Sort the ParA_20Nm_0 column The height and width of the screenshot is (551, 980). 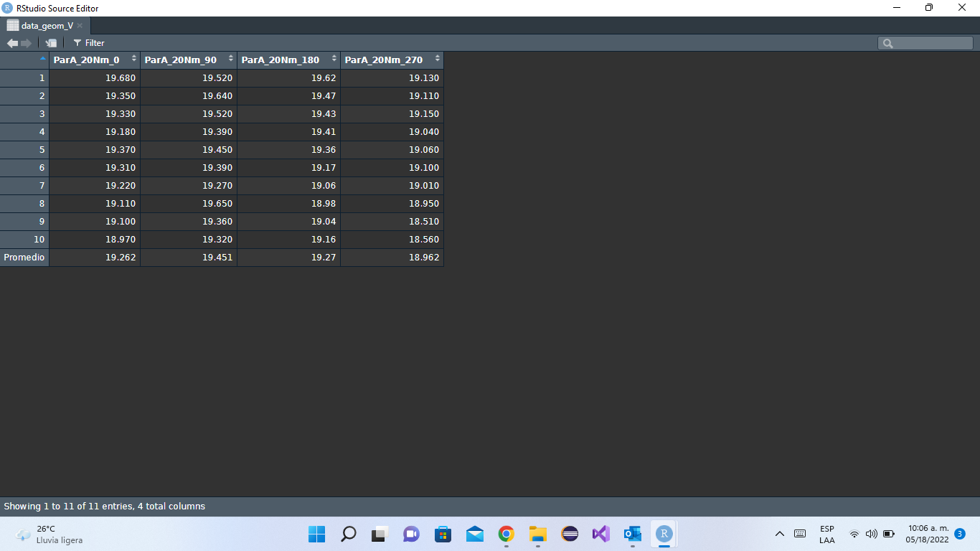[x=95, y=60]
